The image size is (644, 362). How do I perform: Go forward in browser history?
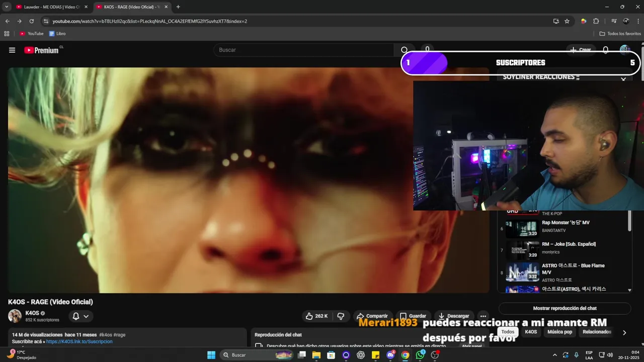point(19,21)
